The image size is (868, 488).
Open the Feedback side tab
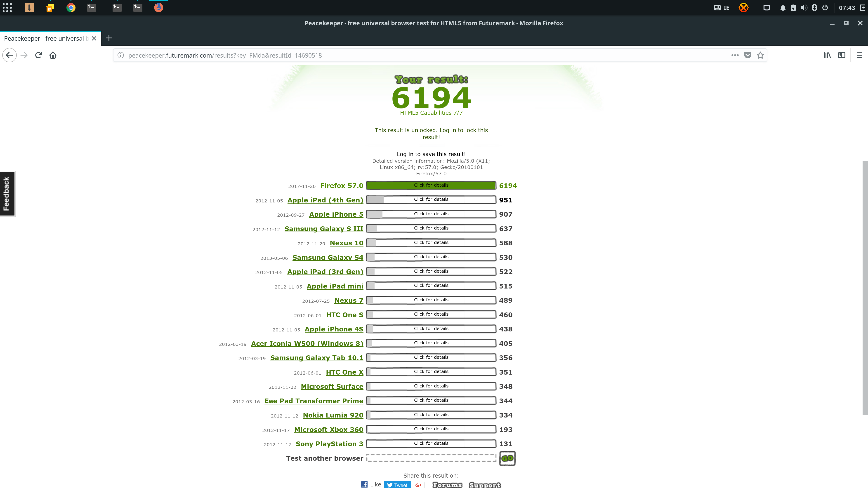[x=7, y=194]
